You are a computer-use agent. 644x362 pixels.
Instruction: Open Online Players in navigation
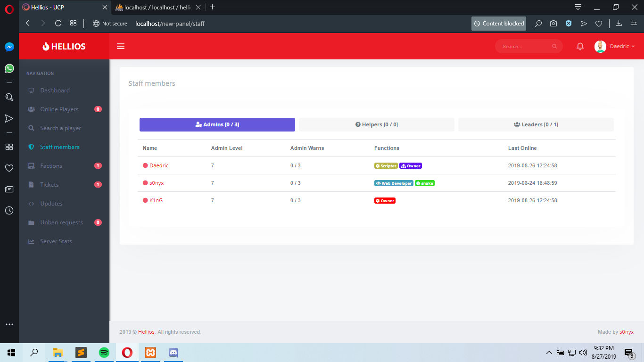[64, 109]
